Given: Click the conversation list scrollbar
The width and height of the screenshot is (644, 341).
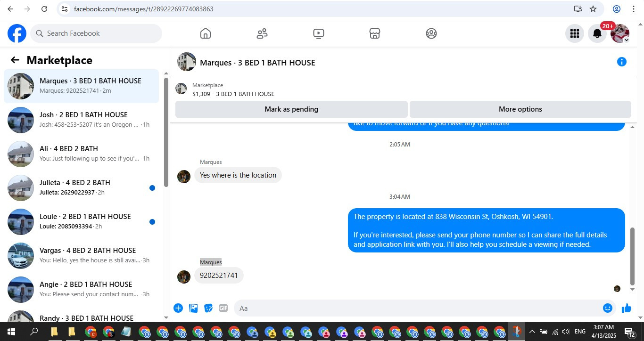Looking at the screenshot, I should click(x=166, y=132).
